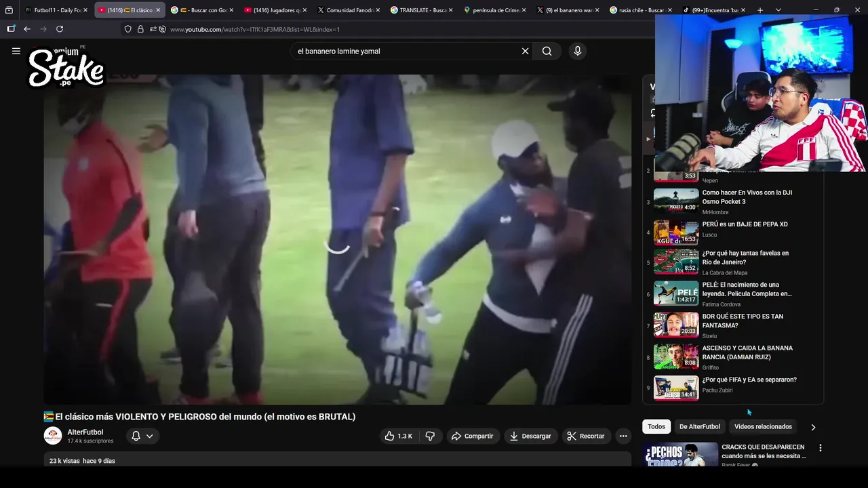This screenshot has height=488, width=868.
Task: Open more actions three-dot menu under video
Action: [x=623, y=436]
